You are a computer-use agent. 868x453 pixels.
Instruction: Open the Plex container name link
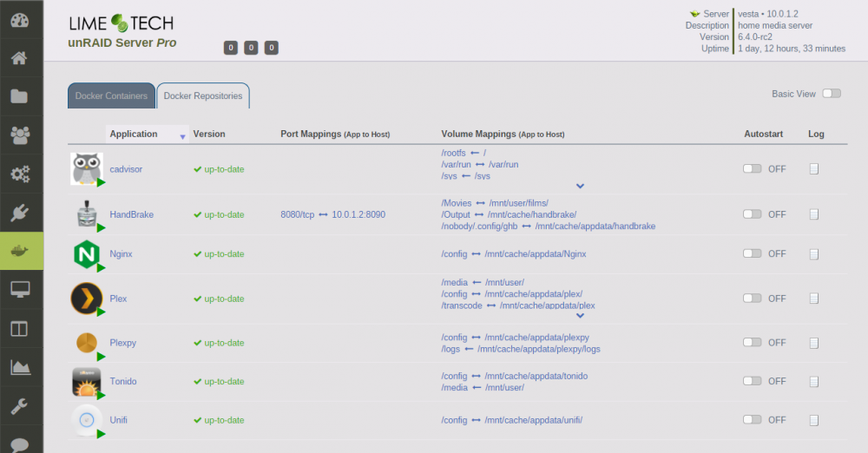[118, 299]
